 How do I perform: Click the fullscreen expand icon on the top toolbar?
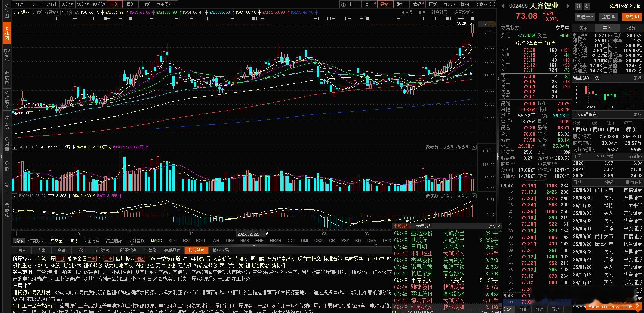[492, 4]
